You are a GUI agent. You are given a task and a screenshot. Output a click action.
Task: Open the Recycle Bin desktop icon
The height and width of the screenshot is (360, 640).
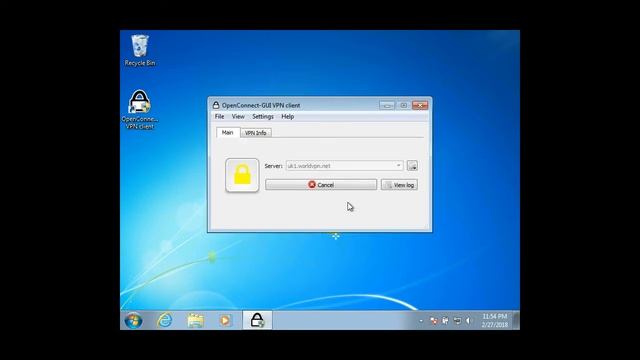coord(140,51)
